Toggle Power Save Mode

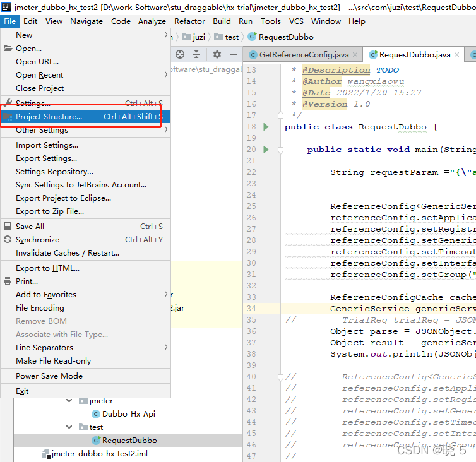[86, 376]
